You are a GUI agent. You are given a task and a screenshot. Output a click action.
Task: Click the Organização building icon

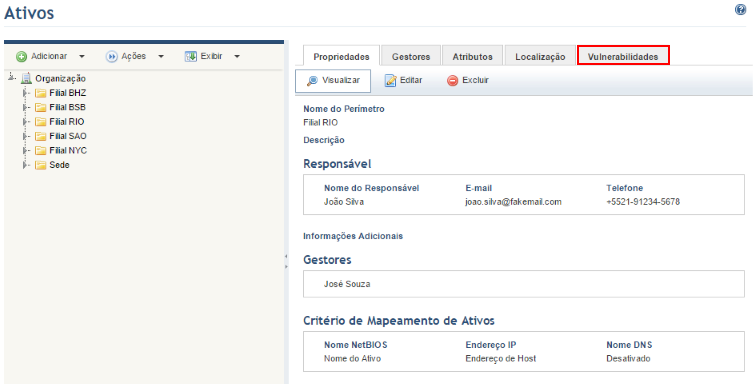coord(27,78)
